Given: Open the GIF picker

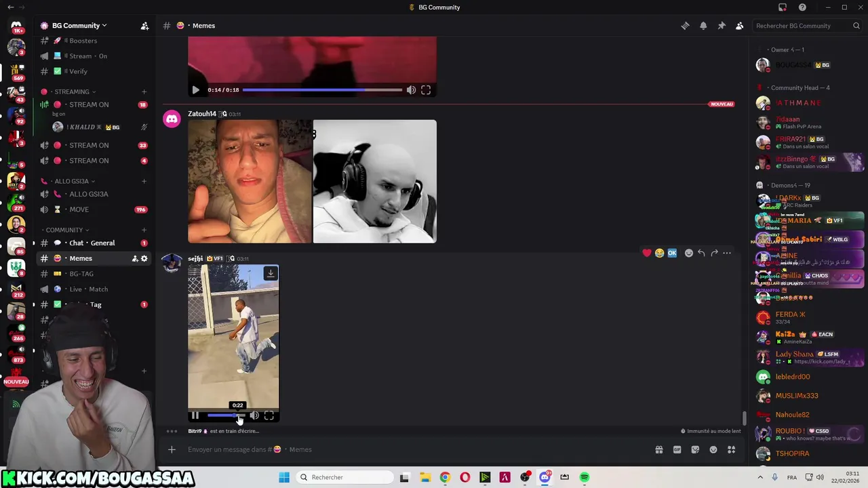Looking at the screenshot, I should click(x=677, y=449).
